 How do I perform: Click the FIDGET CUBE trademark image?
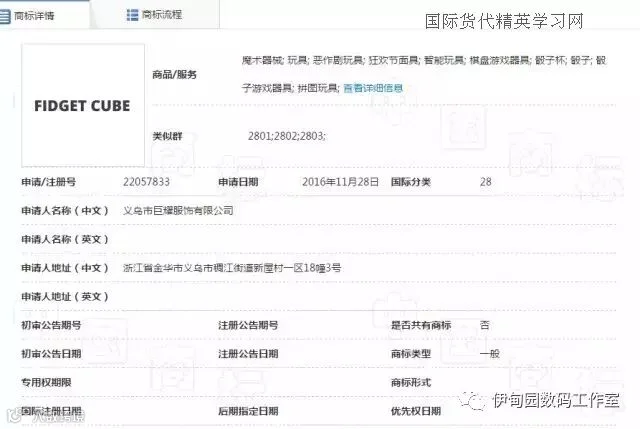point(83,105)
